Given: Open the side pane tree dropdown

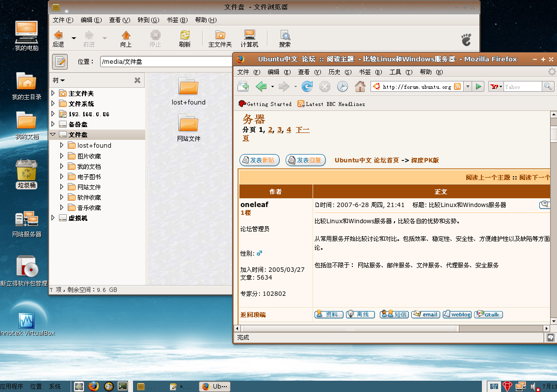Looking at the screenshot, I should [59, 80].
